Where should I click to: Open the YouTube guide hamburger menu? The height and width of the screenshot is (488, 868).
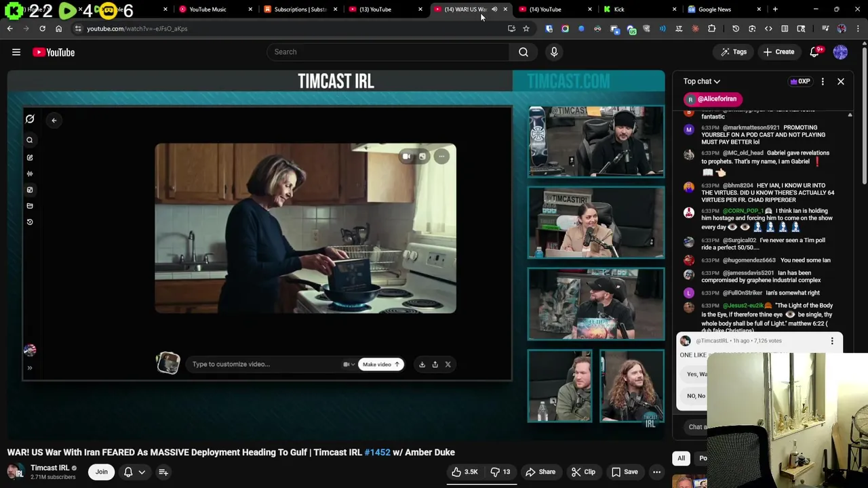[16, 52]
